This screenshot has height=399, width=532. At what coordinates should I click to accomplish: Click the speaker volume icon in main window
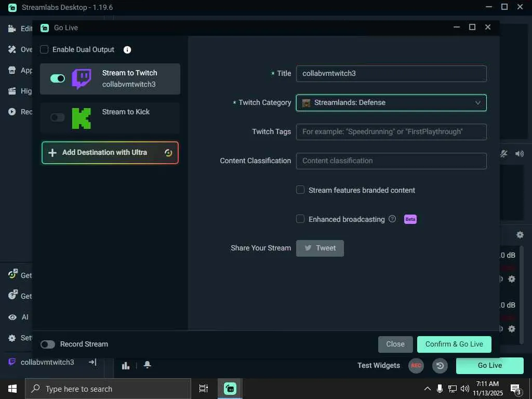tap(520, 154)
